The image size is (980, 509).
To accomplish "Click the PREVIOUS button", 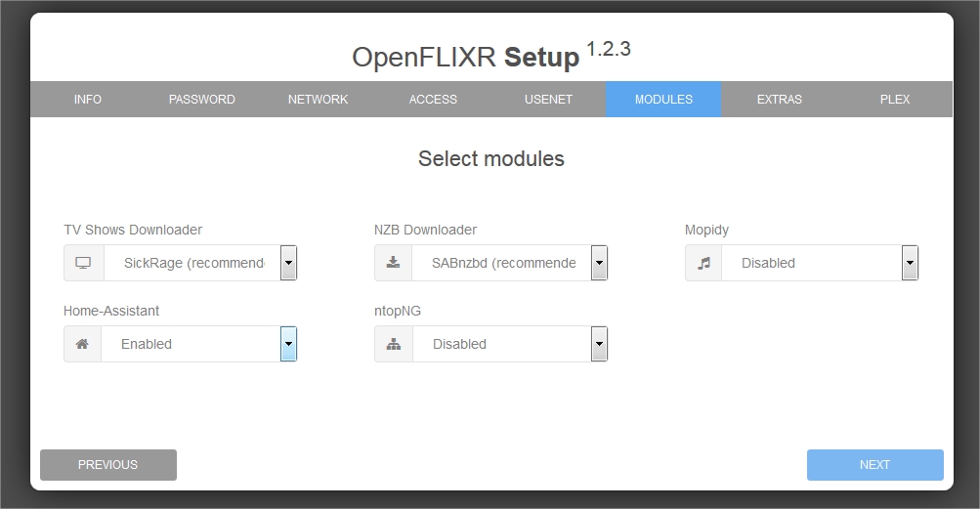I will coord(108,465).
